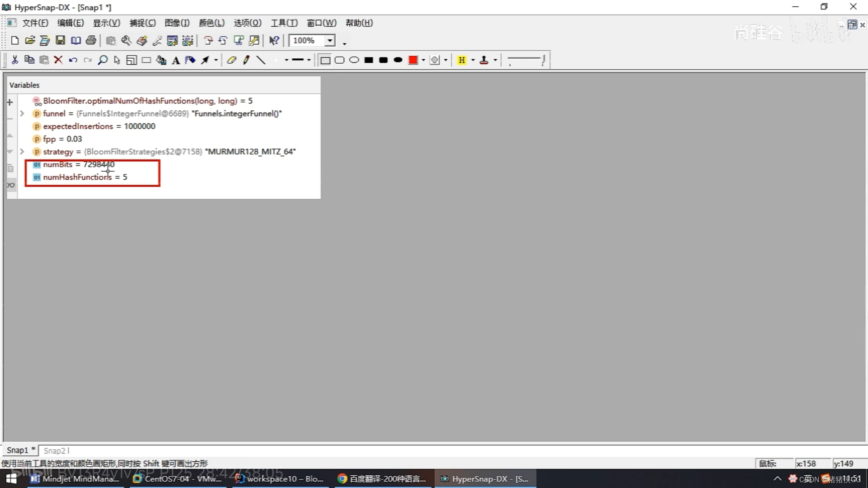Click the open book icon in toolbar

tap(76, 41)
